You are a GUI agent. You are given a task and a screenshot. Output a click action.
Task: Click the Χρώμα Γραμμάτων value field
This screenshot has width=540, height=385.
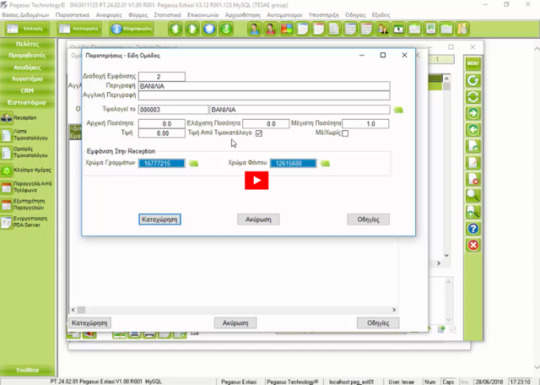162,163
